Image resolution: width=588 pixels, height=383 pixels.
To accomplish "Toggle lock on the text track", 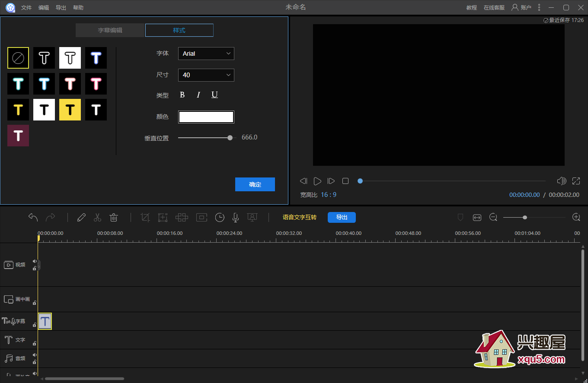I will pyautogui.click(x=35, y=343).
